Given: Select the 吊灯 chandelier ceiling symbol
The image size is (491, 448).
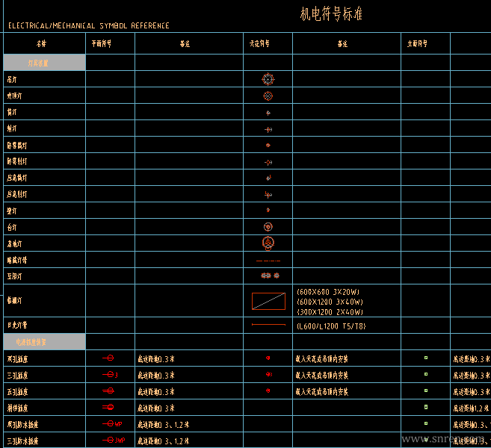Looking at the screenshot, I should click(268, 79).
